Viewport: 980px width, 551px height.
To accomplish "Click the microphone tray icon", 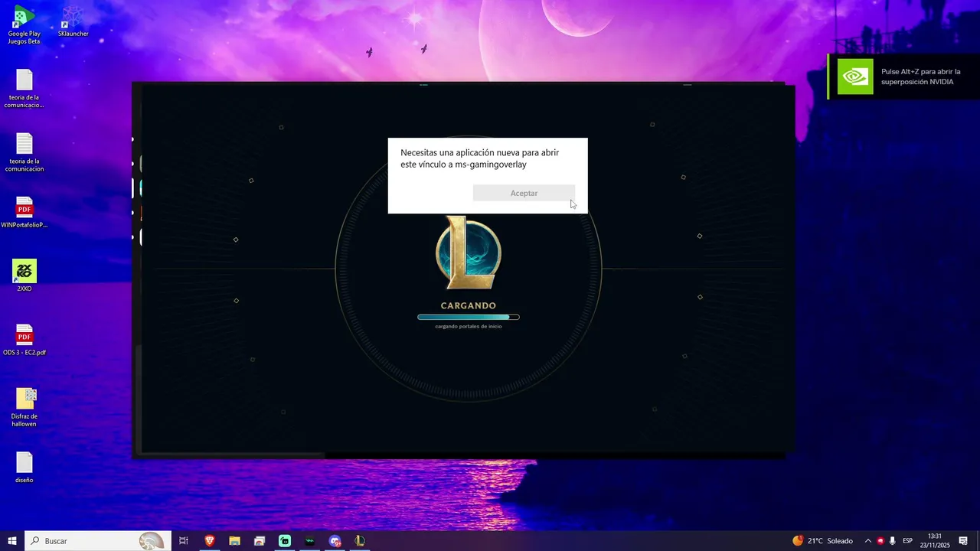I will coord(892,541).
